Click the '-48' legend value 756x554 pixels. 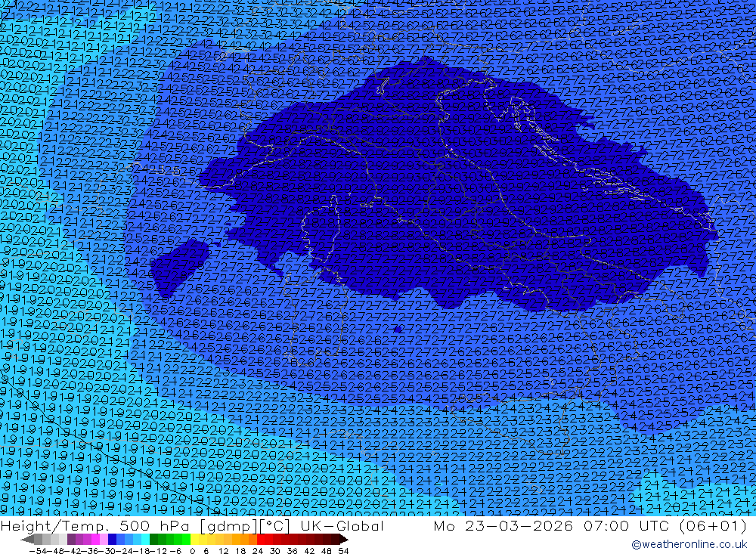tap(56, 551)
